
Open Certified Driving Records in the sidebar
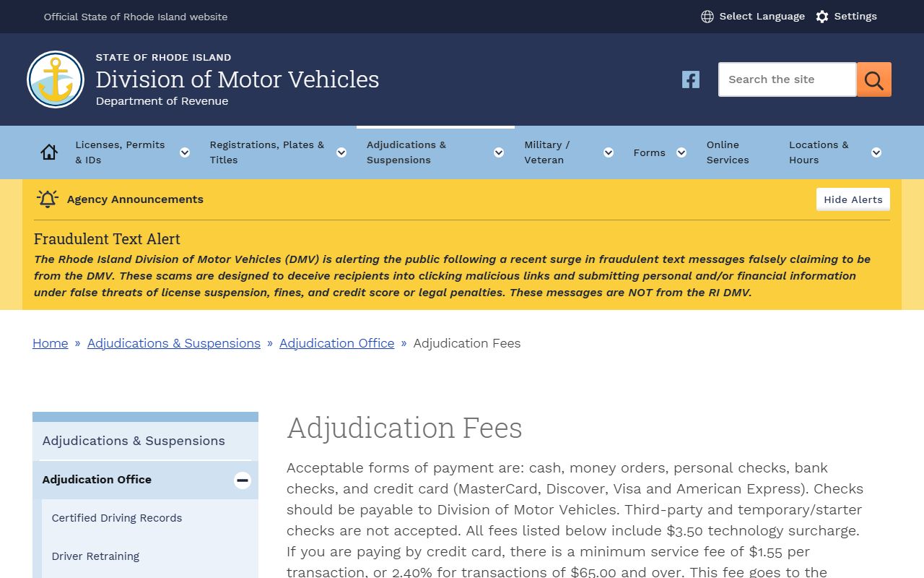pyautogui.click(x=117, y=518)
